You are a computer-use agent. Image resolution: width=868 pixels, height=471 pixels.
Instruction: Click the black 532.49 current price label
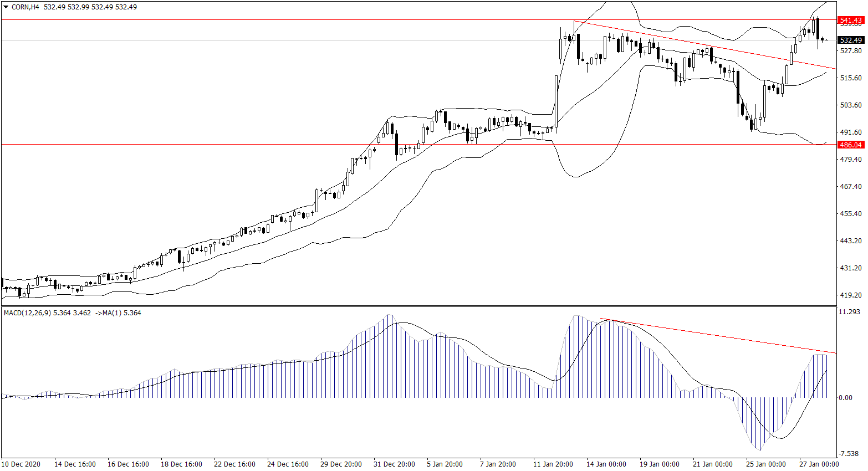tap(851, 40)
